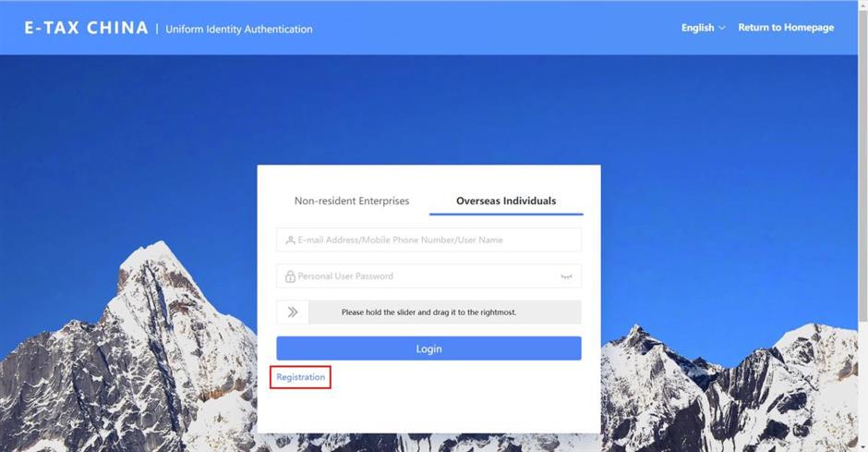Select the Overseas Individuals tab

point(506,201)
